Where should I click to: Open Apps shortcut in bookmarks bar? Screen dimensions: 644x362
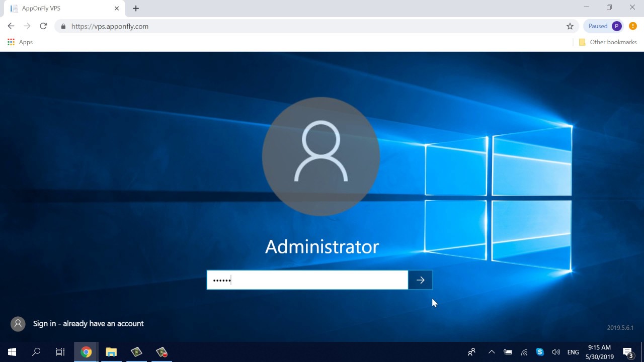pyautogui.click(x=20, y=42)
